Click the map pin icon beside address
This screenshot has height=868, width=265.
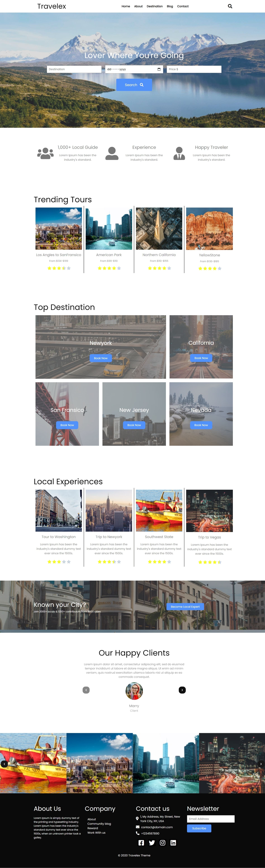137,818
